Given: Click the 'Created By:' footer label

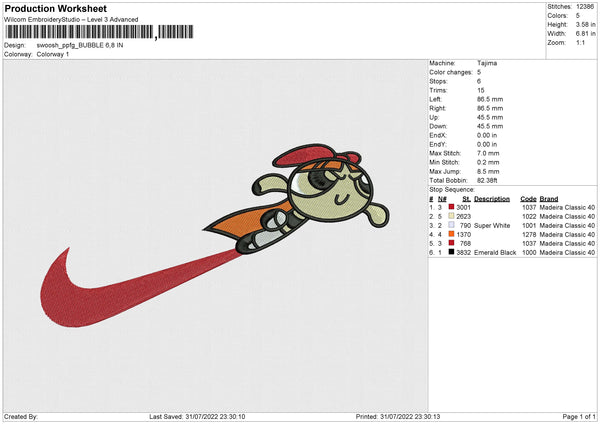Looking at the screenshot, I should pos(21,417).
